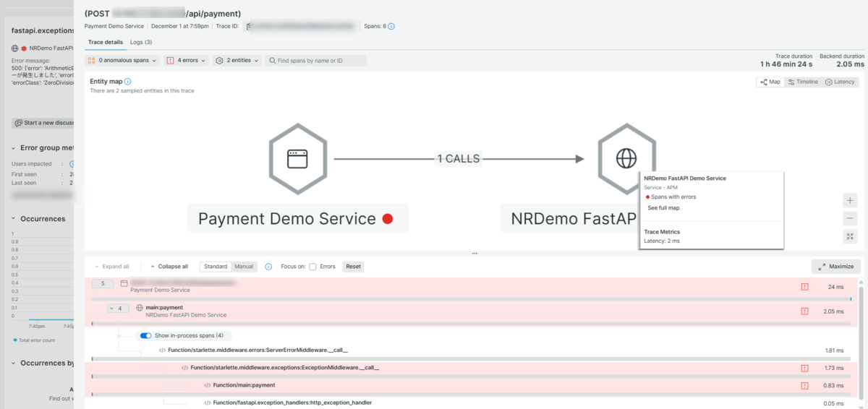868x409 pixels.
Task: Zoom out on the entity map
Action: 850,218
